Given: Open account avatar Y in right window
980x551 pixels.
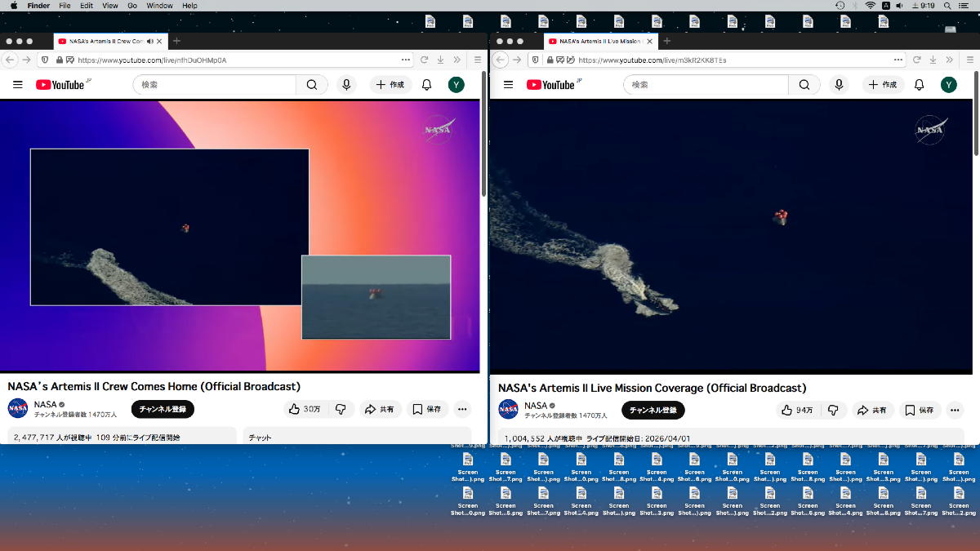Looking at the screenshot, I should [x=948, y=85].
